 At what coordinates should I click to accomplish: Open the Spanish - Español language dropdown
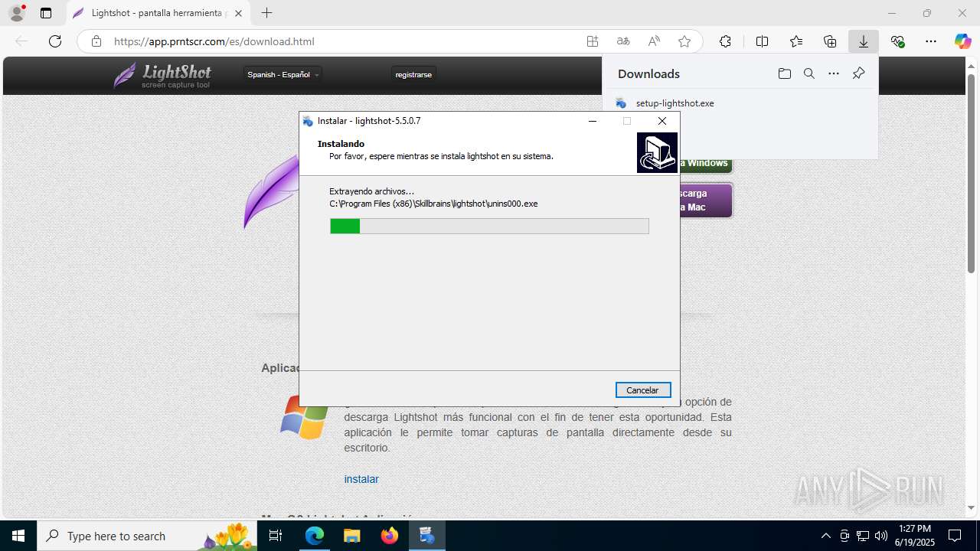pyautogui.click(x=283, y=74)
